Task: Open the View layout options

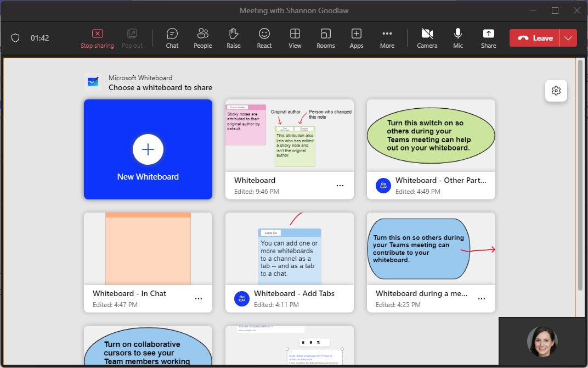Action: point(295,38)
